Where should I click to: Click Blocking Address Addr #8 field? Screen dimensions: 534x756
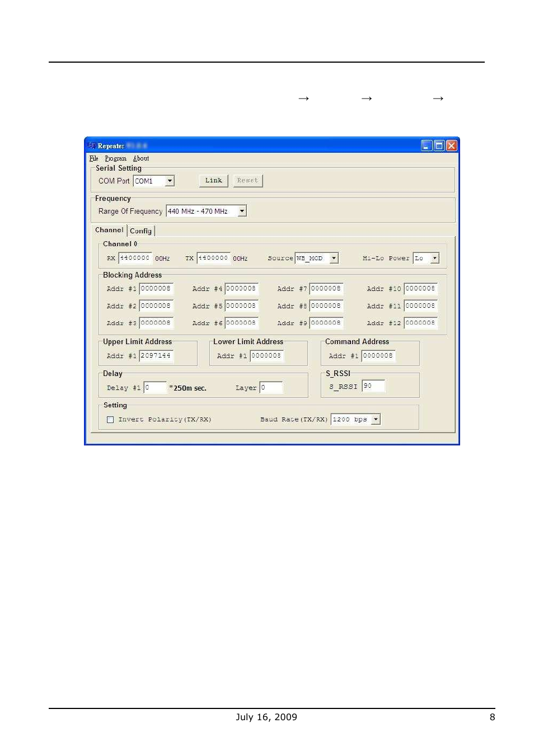pyautogui.click(x=326, y=306)
